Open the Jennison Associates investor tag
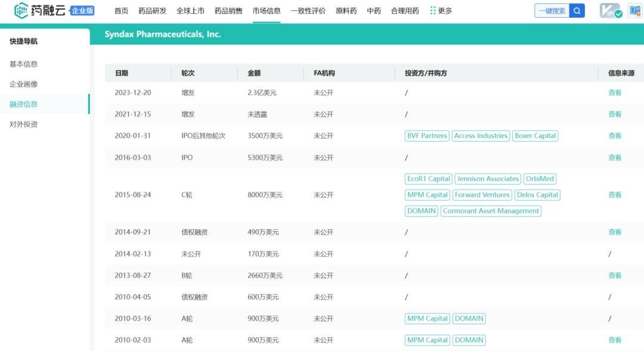The height and width of the screenshot is (351, 644). pos(488,179)
